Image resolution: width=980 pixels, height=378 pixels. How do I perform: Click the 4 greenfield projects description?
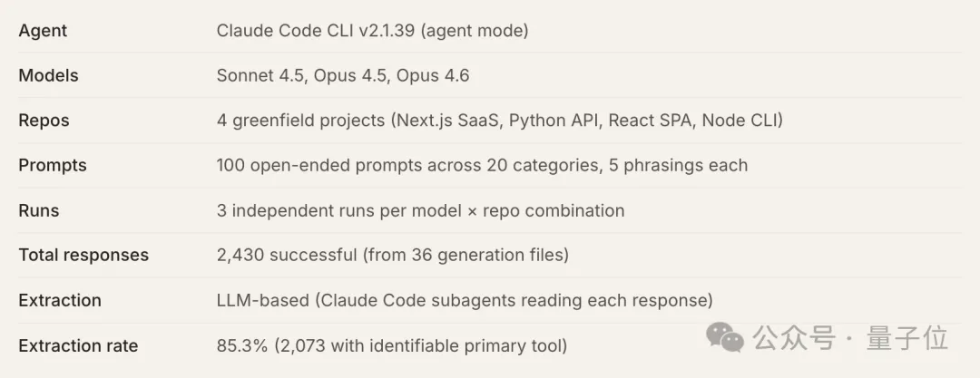tap(500, 121)
